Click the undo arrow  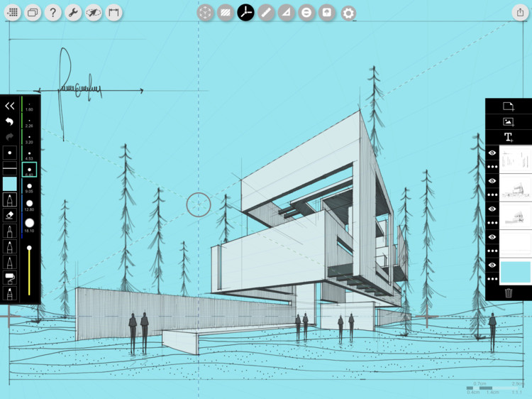click(10, 121)
